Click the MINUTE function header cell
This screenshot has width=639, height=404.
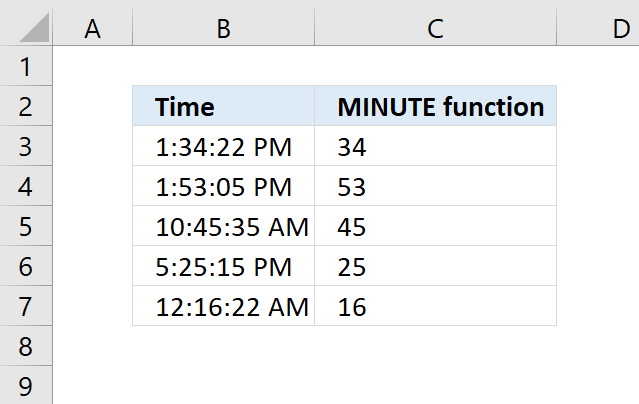[x=435, y=106]
